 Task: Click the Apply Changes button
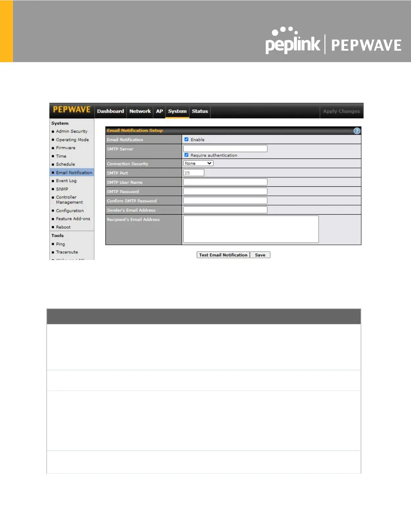[x=341, y=111]
